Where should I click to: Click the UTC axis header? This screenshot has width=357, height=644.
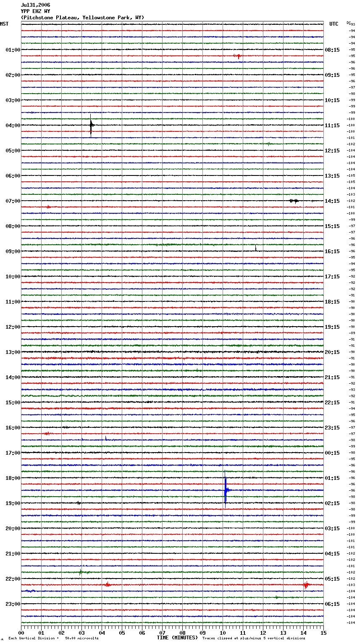334,24
